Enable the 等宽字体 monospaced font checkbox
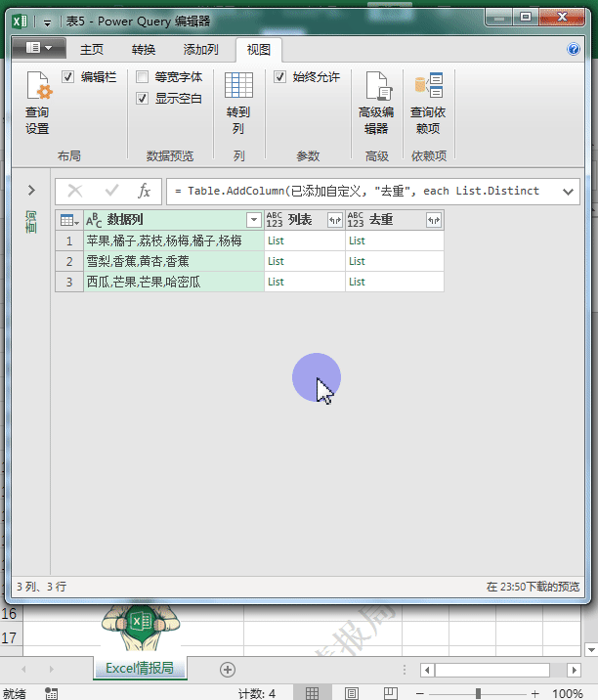The image size is (598, 700). 143,77
